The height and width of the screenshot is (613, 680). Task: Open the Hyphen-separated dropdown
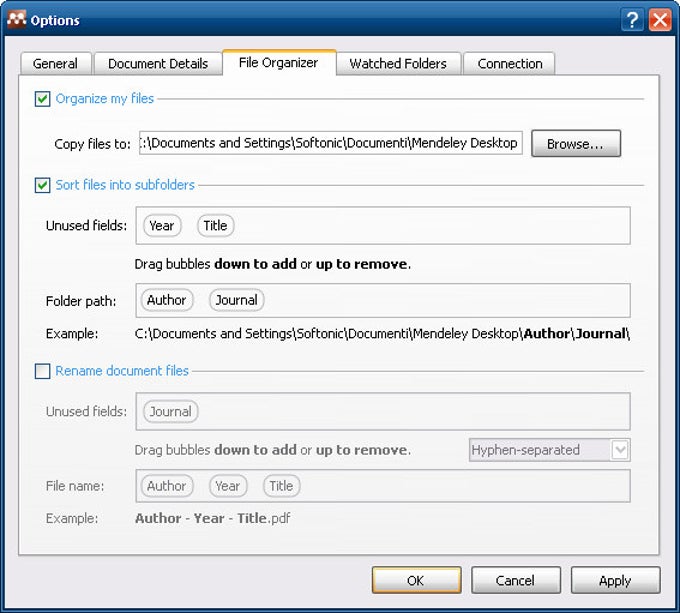coord(549,450)
